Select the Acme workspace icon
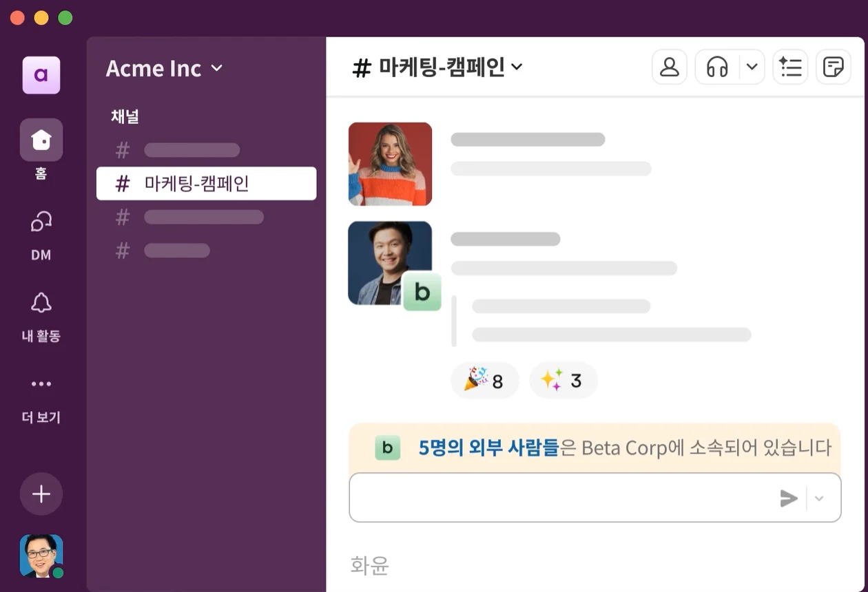 click(x=41, y=75)
